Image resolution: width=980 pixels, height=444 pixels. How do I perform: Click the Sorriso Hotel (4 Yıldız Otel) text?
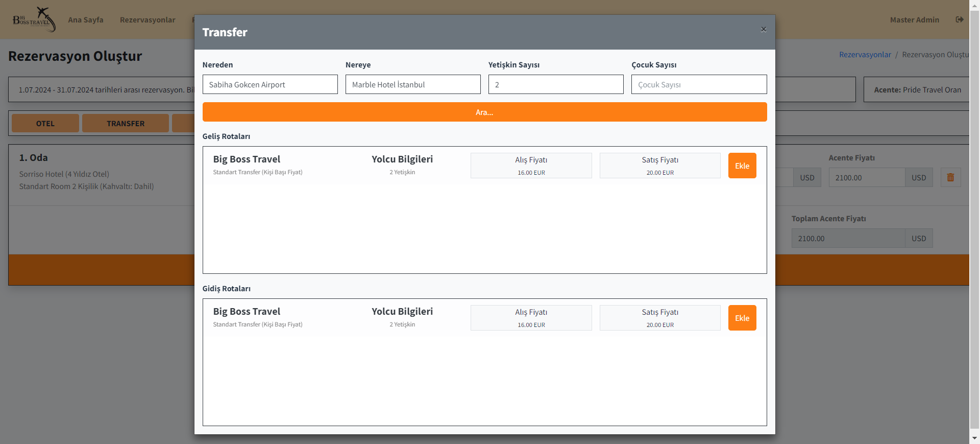tap(64, 174)
